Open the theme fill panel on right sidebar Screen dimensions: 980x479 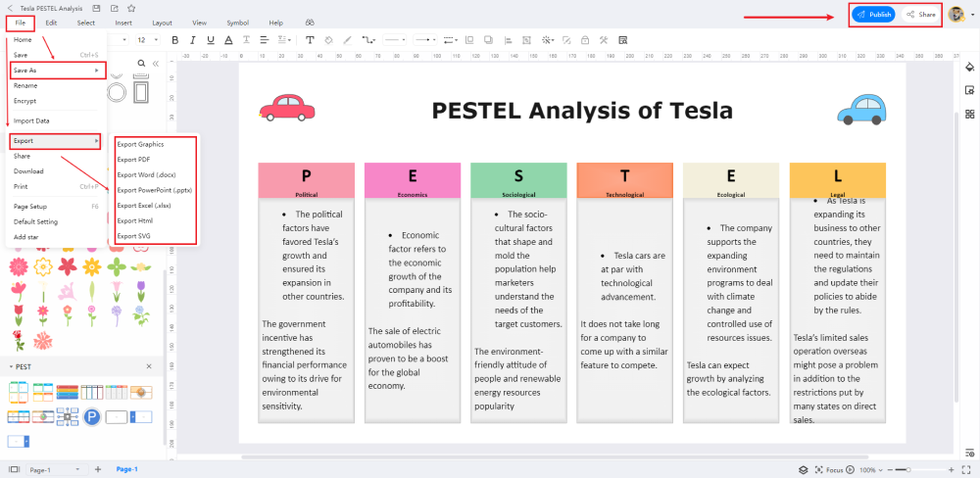pos(970,67)
